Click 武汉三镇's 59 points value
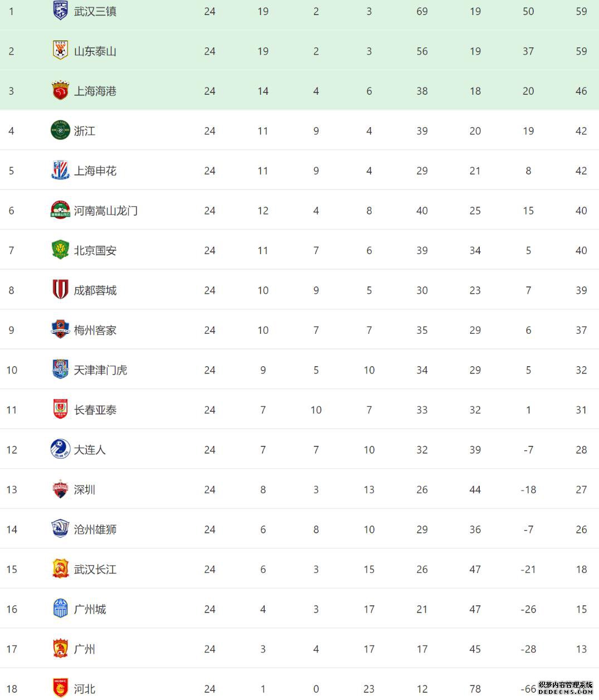This screenshot has width=599, height=700. click(x=581, y=11)
